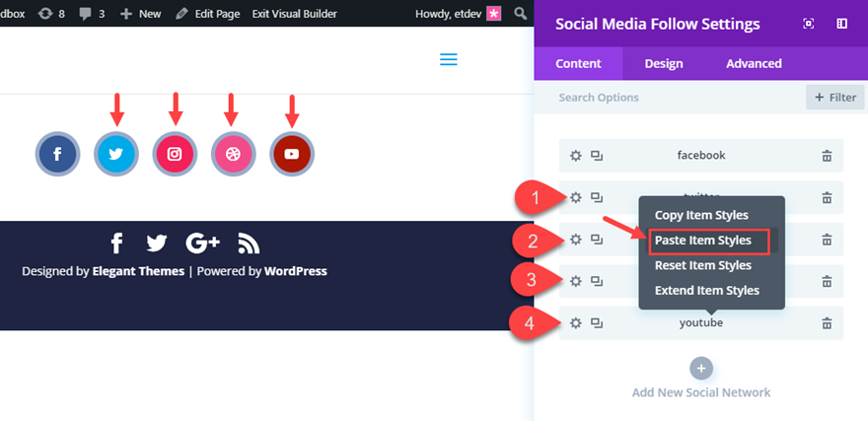Delete the fourth social network item
This screenshot has height=421, width=868.
(x=827, y=281)
